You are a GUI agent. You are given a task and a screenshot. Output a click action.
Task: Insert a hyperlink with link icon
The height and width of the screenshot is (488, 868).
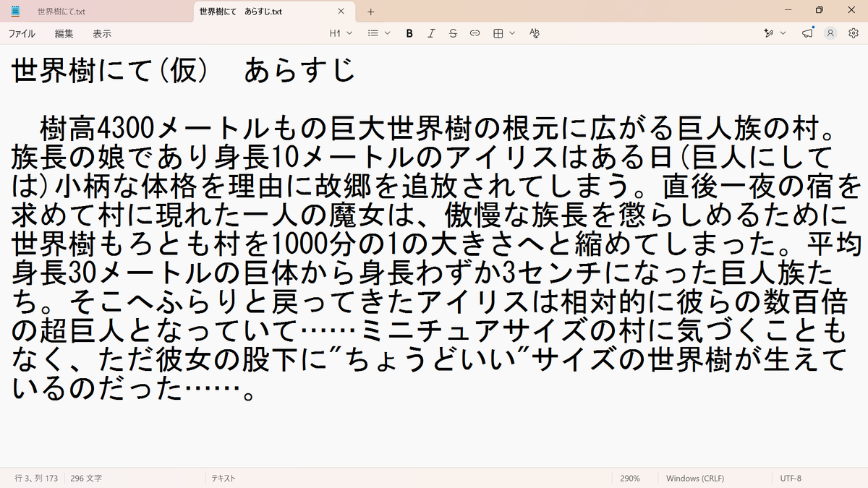click(x=475, y=33)
